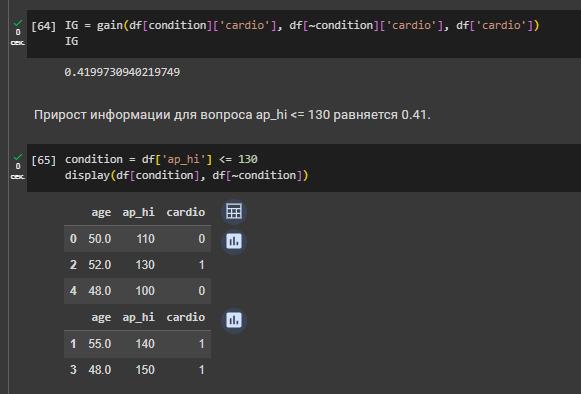Viewport: 581px width, 394px height.
Task: Click the ap_hi value 100 cell
Action: coord(145,291)
